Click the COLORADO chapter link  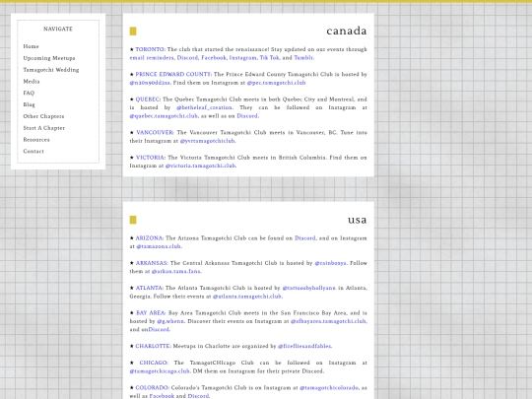(x=153, y=388)
